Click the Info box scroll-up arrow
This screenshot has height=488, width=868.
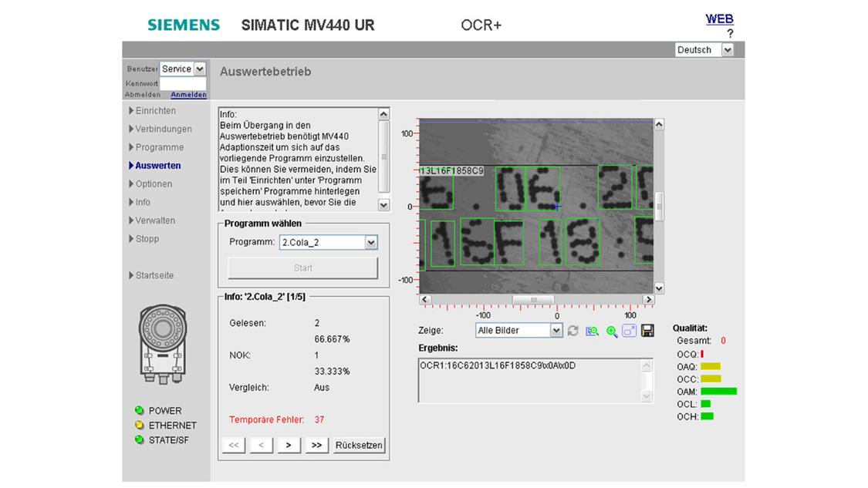(x=383, y=114)
